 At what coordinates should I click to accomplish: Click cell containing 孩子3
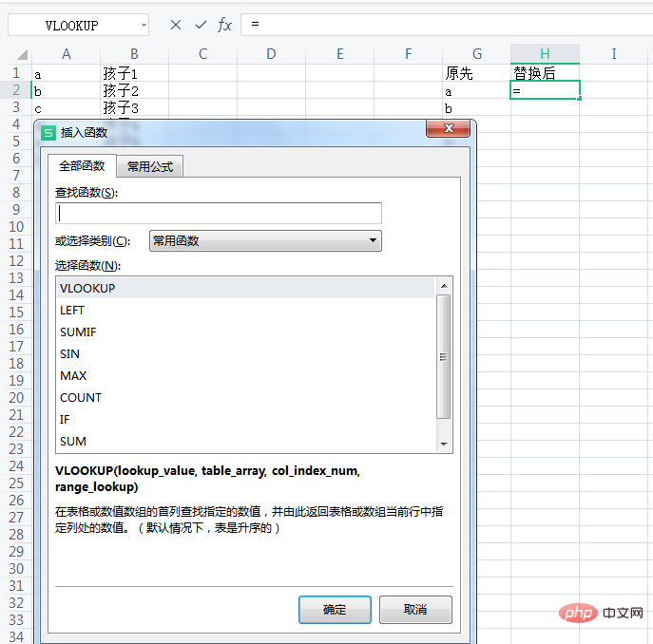click(134, 107)
